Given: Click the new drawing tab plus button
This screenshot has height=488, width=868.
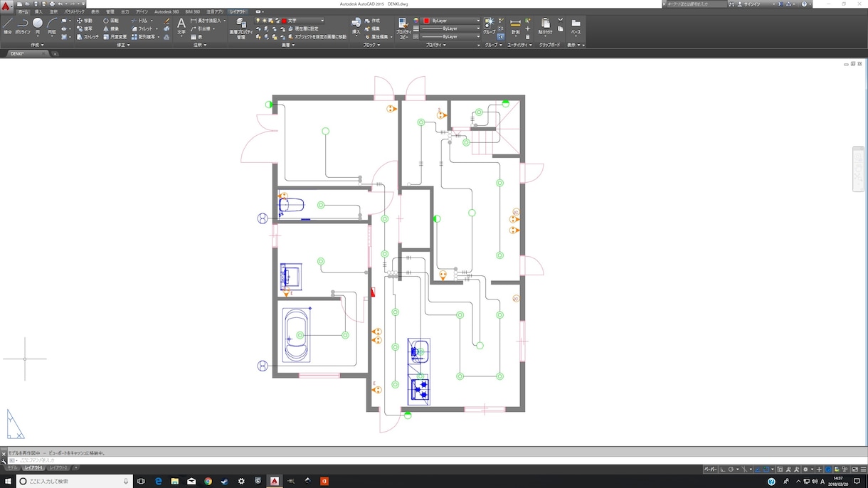Looking at the screenshot, I should 55,53.
